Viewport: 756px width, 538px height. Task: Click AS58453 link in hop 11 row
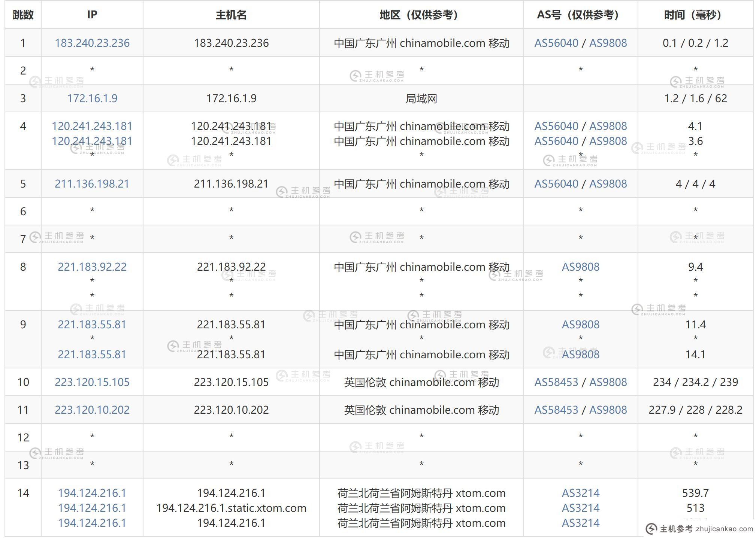tap(556, 410)
